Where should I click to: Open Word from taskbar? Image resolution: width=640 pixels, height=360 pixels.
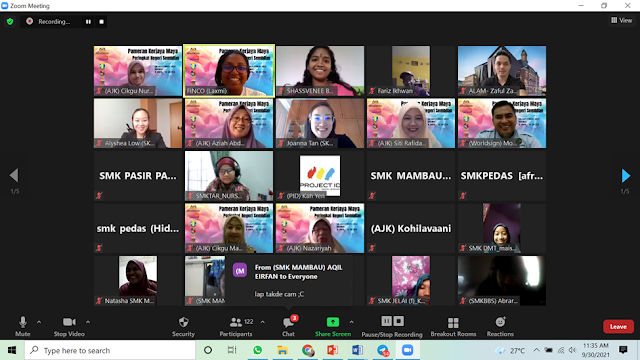(x=358, y=350)
